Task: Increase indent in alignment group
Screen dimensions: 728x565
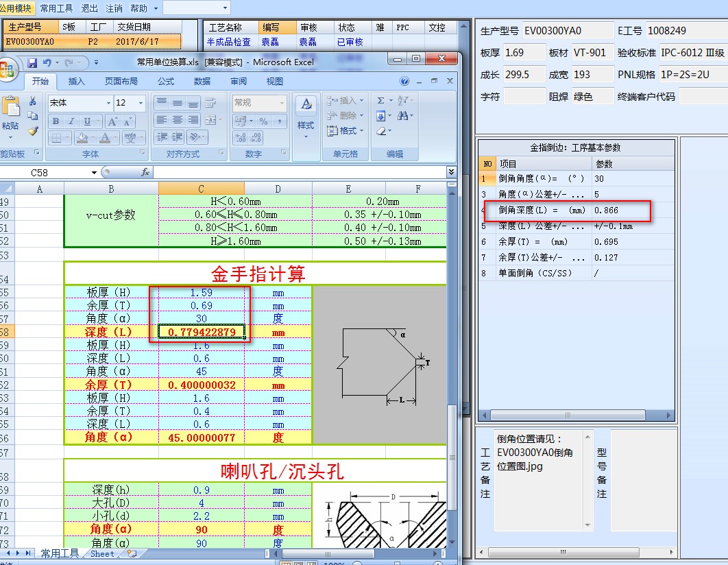Action: pos(178,136)
